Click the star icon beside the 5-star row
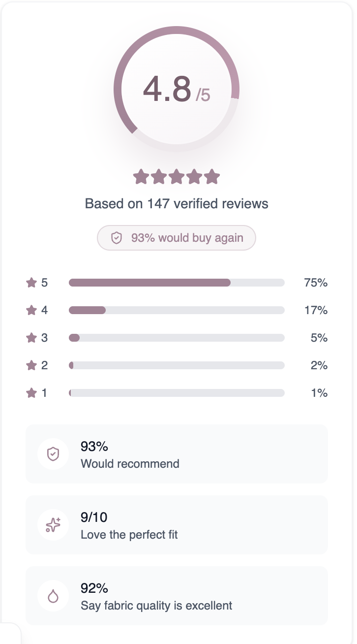This screenshot has width=357, height=644. 30,283
